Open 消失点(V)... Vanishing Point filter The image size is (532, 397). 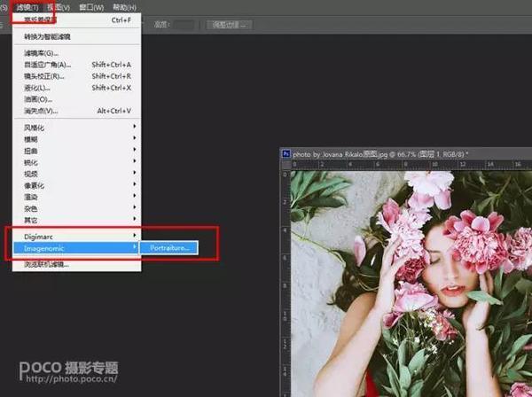76,111
